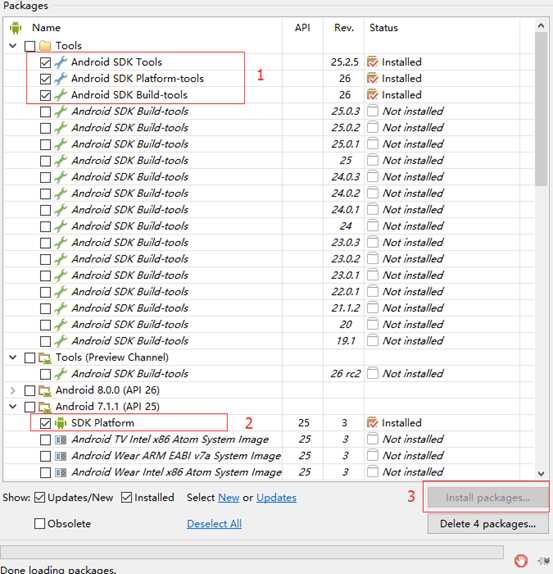Check Android SDK Build-tools 24.0.3 checkbox
The width and height of the screenshot is (553, 574).
pyautogui.click(x=45, y=177)
